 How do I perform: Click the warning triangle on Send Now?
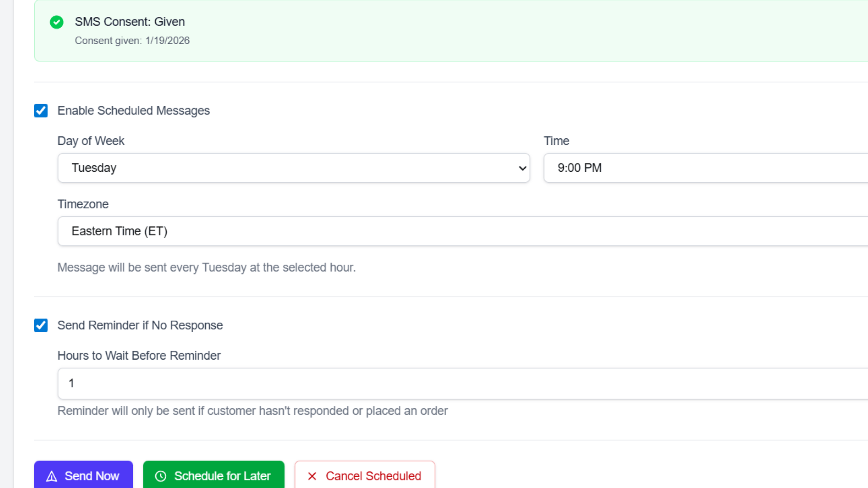point(52,476)
